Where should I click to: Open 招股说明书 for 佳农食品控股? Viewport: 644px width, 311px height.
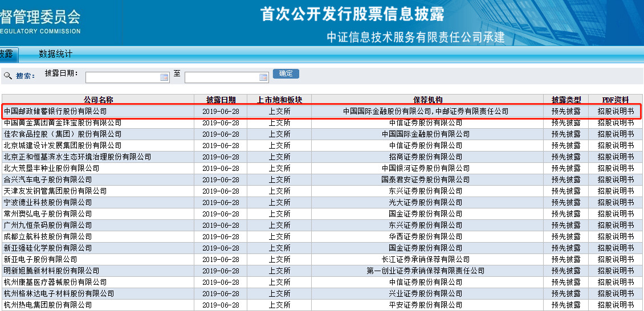616,134
